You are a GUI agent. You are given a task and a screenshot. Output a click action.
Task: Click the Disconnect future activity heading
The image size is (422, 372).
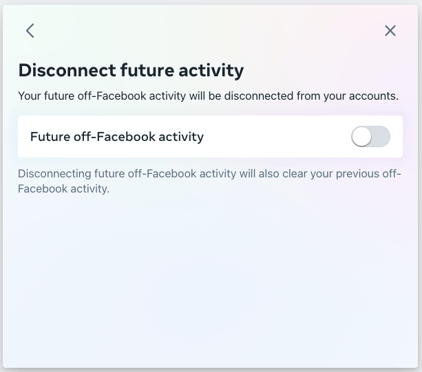click(x=131, y=71)
